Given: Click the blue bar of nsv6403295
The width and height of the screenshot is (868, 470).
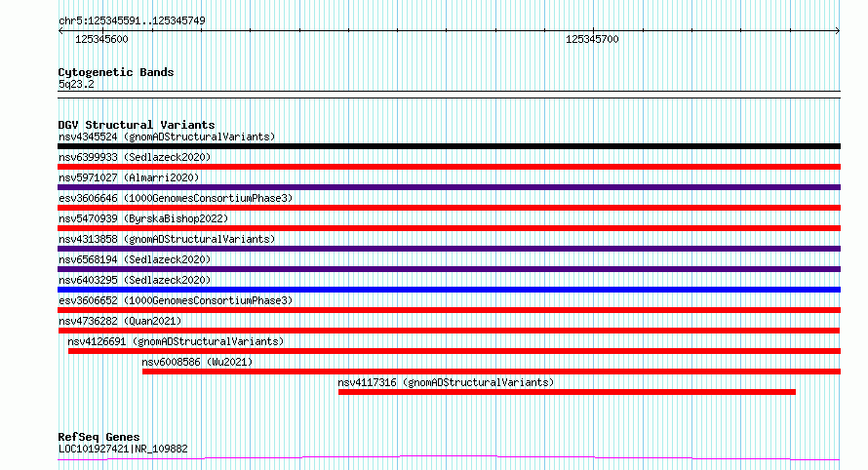Looking at the screenshot, I should pos(449,290).
